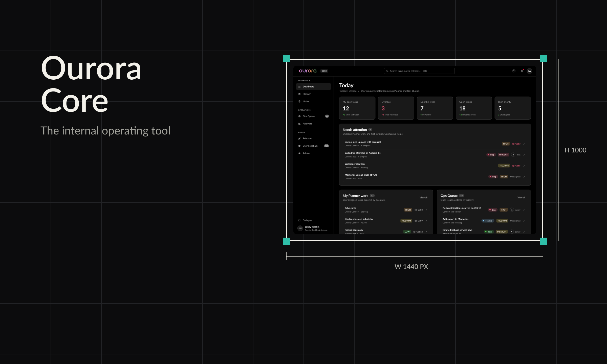Open the Open issues card
This screenshot has width=607, height=364.
coord(474,108)
